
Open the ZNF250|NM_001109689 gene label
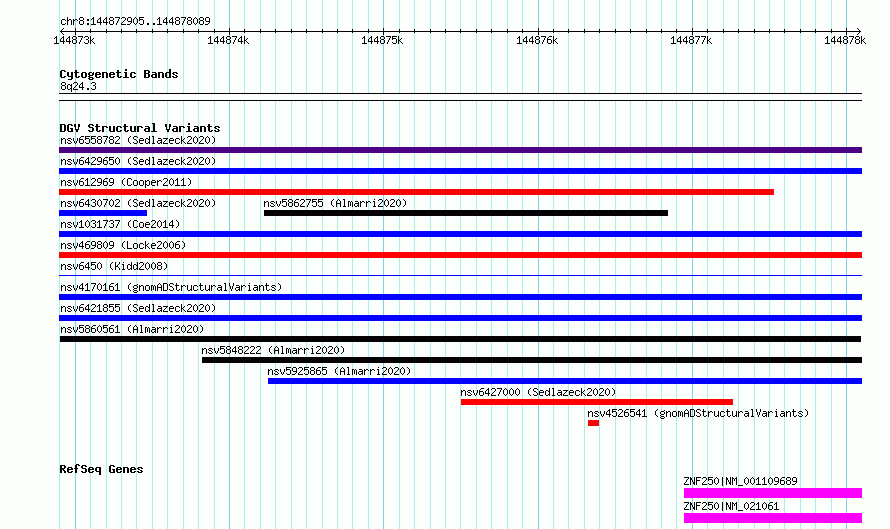click(740, 481)
